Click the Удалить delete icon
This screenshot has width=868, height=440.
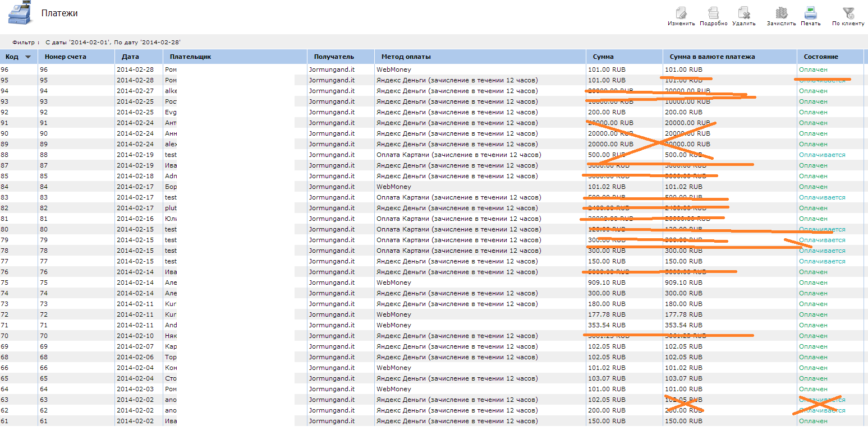[x=744, y=13]
